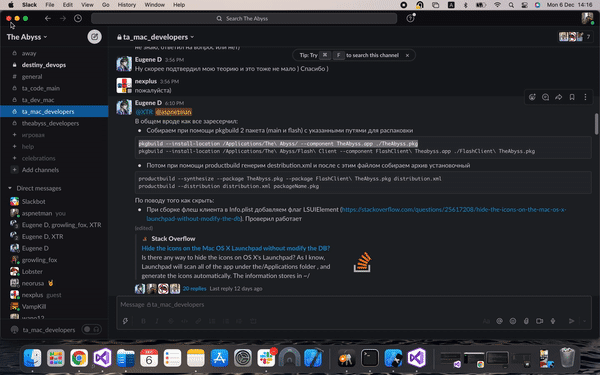Screen dimensions: 600x375
Task: Add a reaction to Eugene D's message
Action: (x=532, y=97)
